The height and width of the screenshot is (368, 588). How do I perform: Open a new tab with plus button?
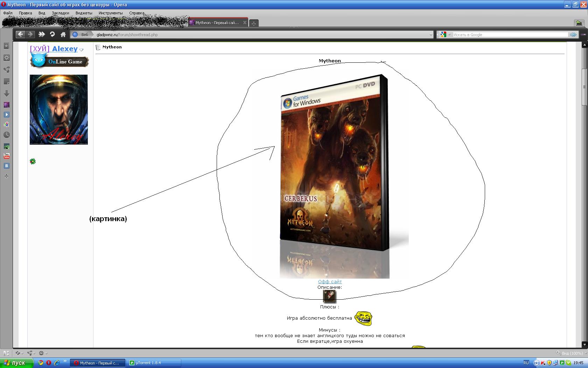254,23
